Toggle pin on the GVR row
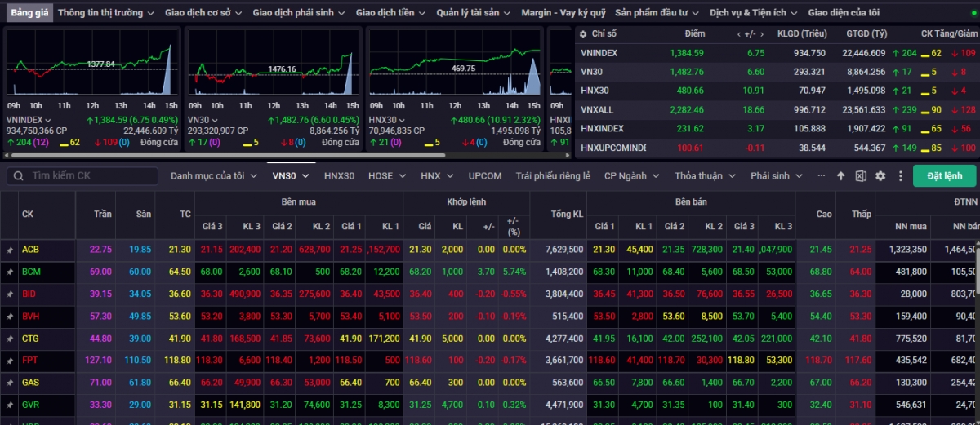Viewport: 980px width, 425px height. point(10,404)
